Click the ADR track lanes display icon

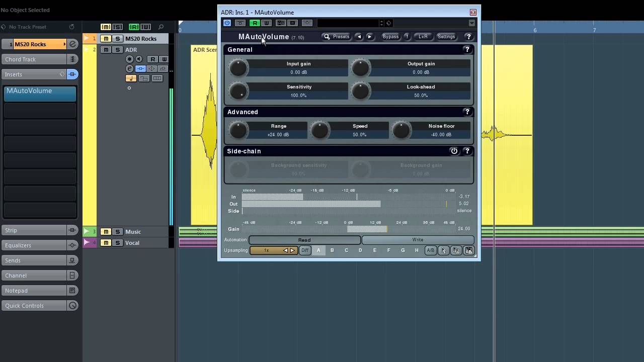pos(157,78)
